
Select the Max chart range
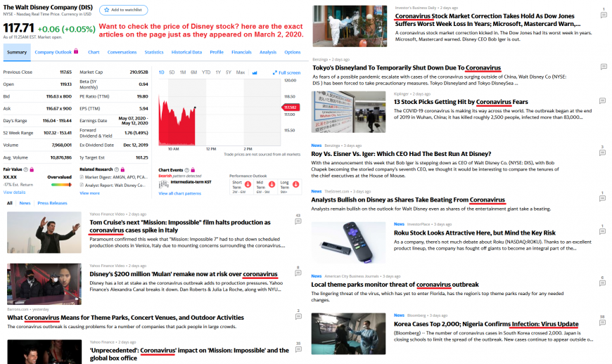(241, 72)
